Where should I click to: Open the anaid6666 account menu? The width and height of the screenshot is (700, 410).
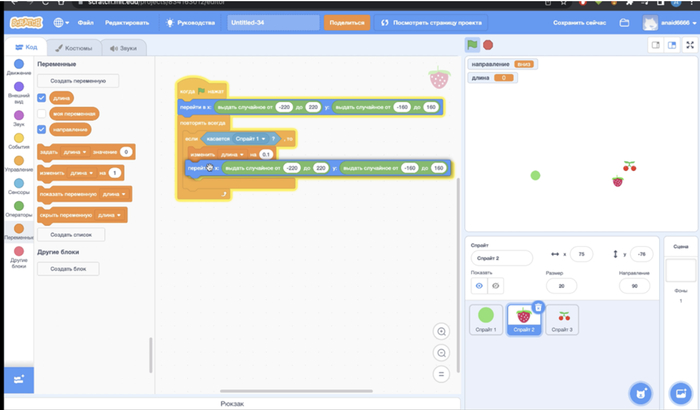[x=664, y=21]
